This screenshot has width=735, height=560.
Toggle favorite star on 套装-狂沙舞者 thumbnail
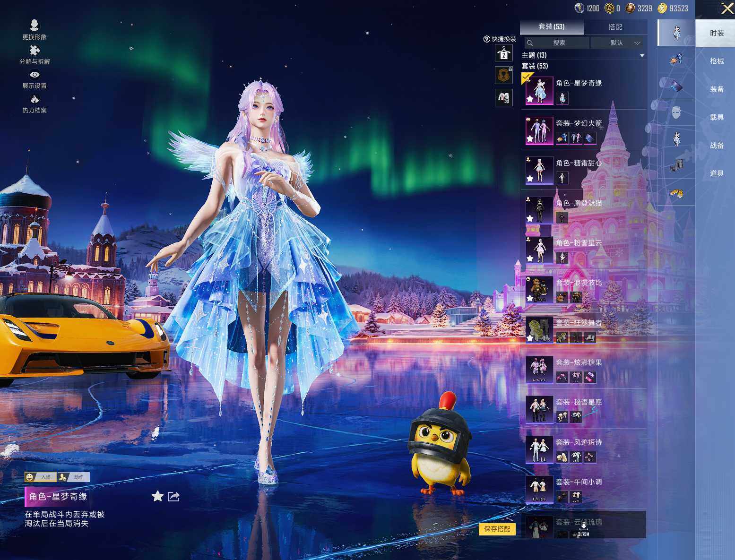pos(530,338)
